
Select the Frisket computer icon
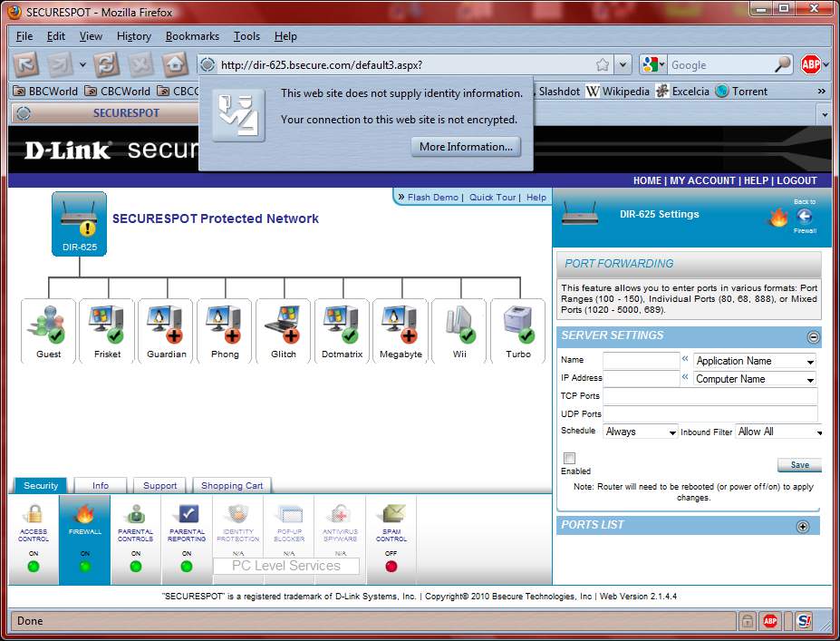(x=107, y=331)
